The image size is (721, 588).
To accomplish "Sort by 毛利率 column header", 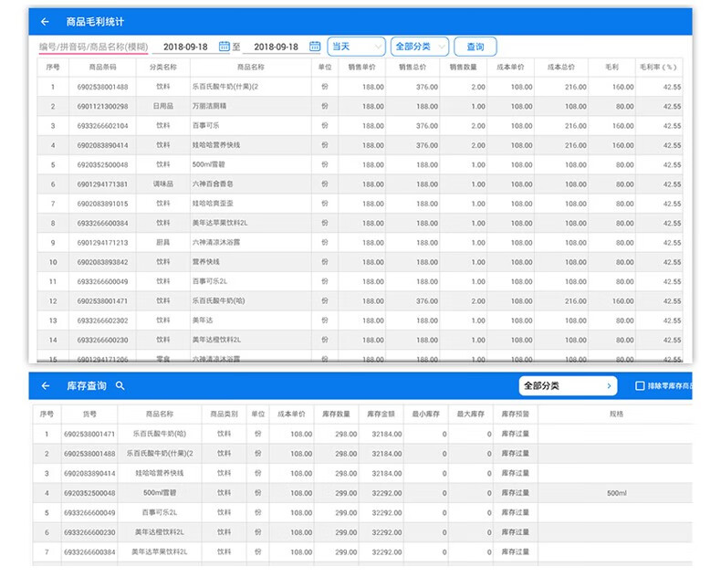I will (659, 67).
